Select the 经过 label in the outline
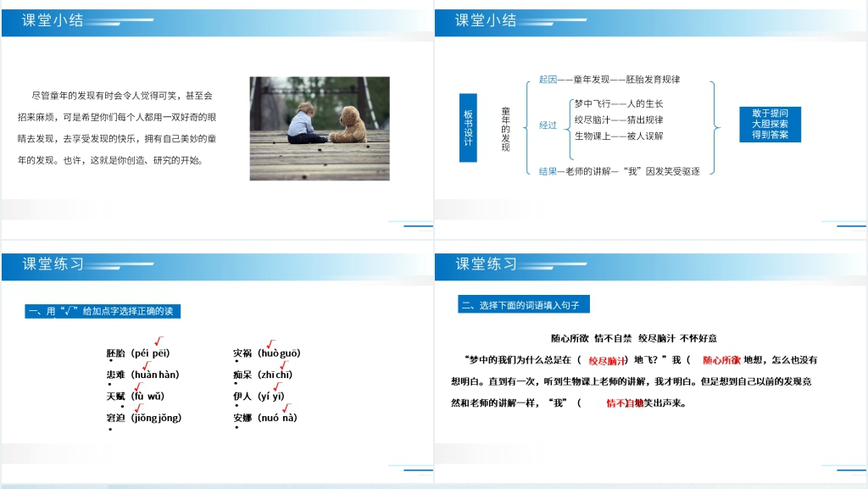The image size is (868, 489). 548,125
